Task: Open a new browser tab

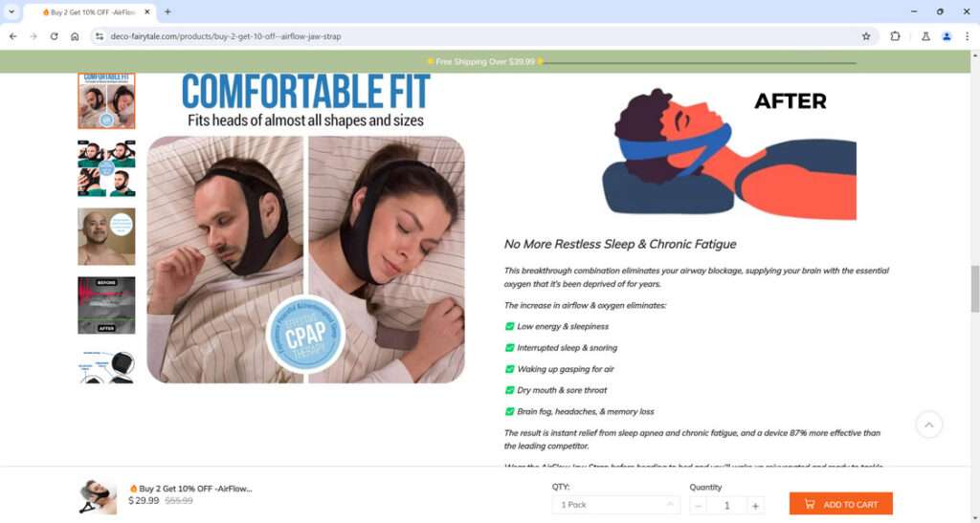Action: coord(167,11)
